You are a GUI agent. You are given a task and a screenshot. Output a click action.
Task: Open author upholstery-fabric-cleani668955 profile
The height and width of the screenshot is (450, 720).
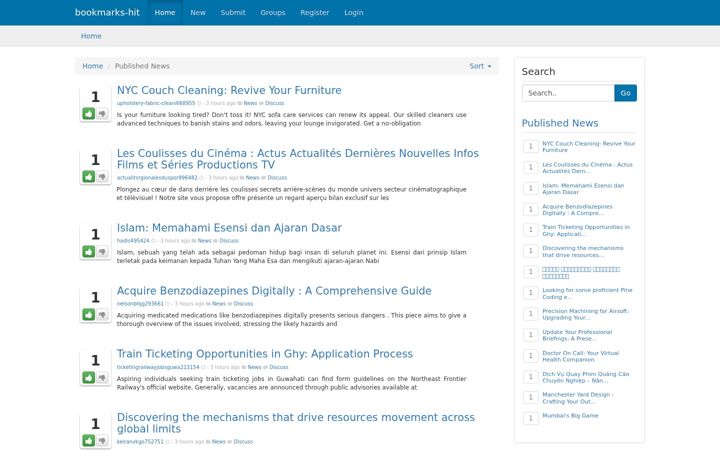click(x=156, y=103)
